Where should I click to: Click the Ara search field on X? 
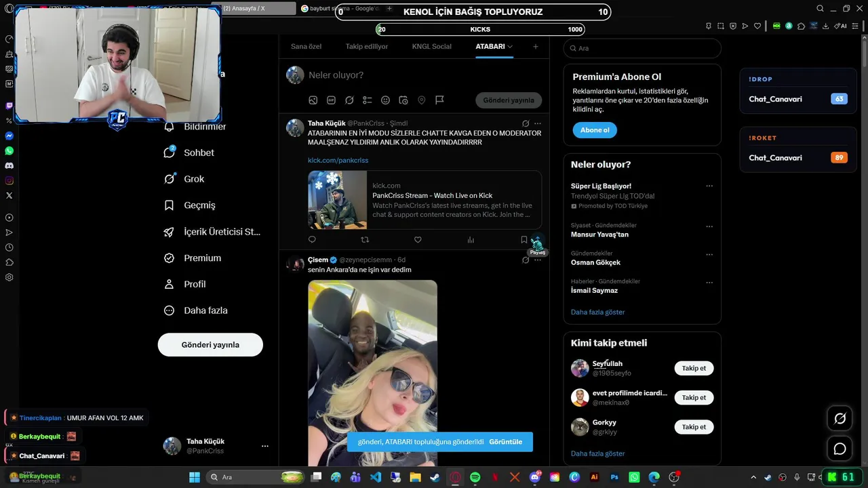click(642, 48)
